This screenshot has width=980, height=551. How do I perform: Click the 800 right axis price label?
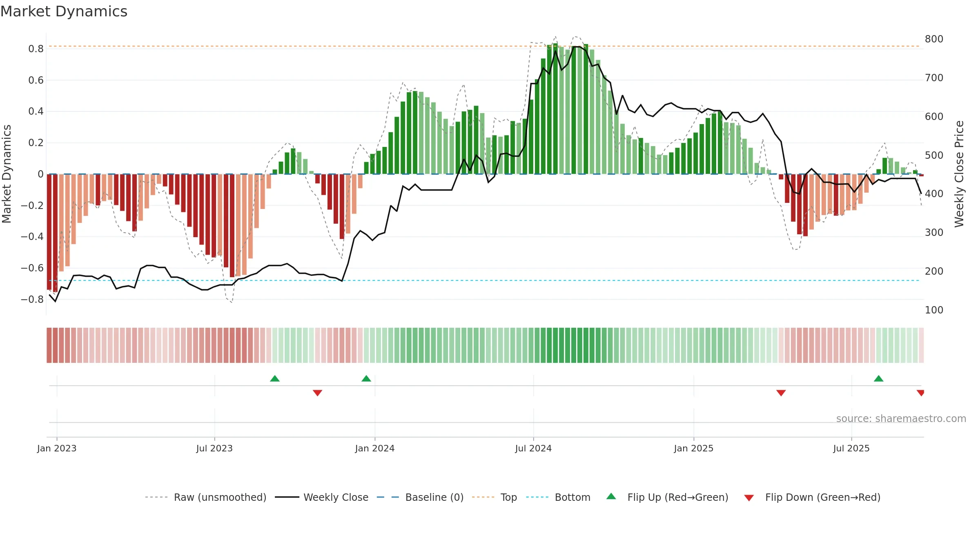[934, 39]
